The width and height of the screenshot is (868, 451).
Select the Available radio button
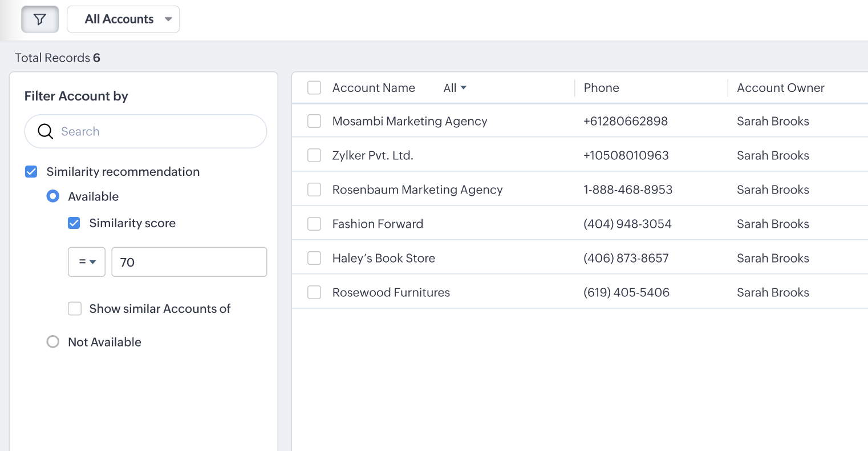click(x=53, y=196)
